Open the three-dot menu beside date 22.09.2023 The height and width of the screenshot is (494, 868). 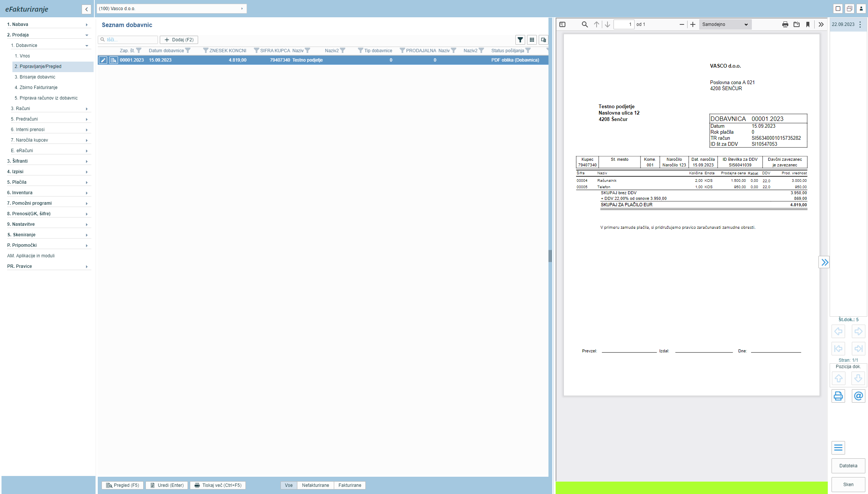[860, 24]
